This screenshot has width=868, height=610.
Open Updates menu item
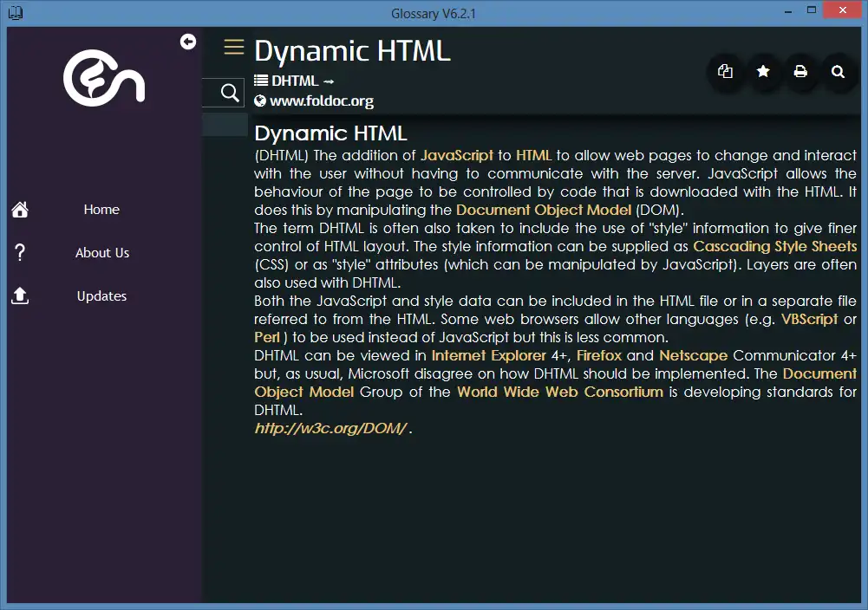[101, 295]
